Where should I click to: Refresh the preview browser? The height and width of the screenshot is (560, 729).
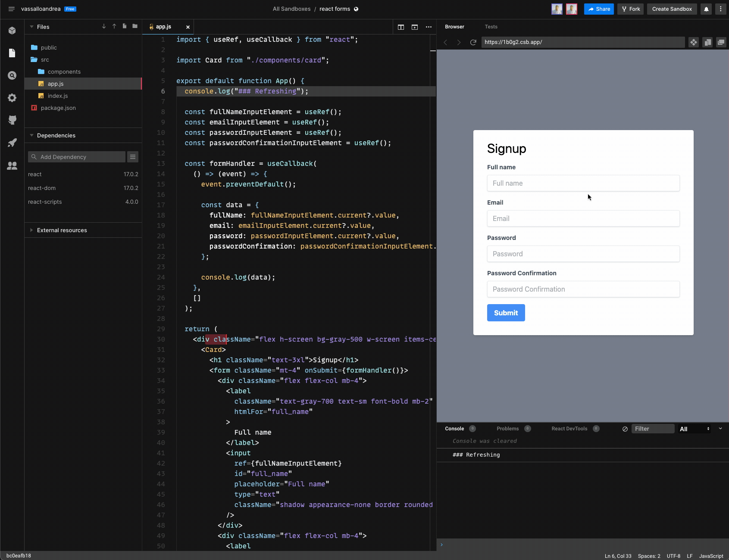(x=473, y=42)
